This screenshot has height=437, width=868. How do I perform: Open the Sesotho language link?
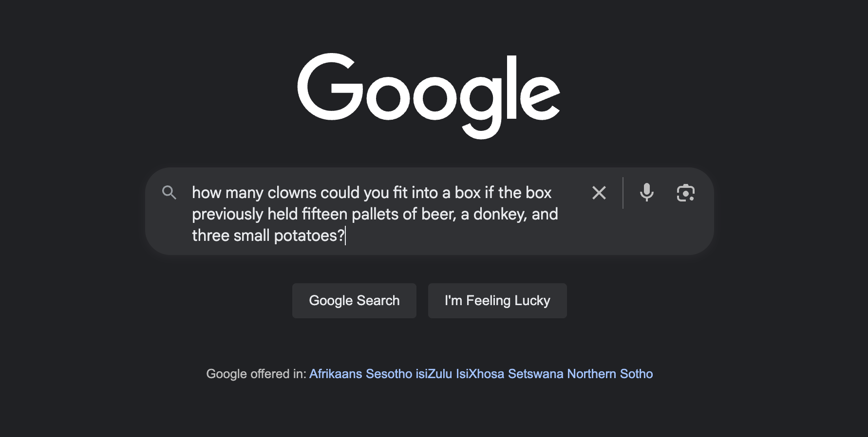pyautogui.click(x=389, y=374)
